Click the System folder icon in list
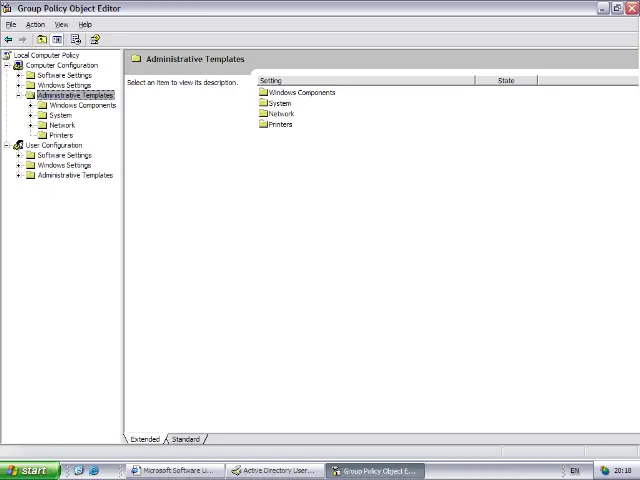Image resolution: width=640 pixels, height=480 pixels. 263,103
